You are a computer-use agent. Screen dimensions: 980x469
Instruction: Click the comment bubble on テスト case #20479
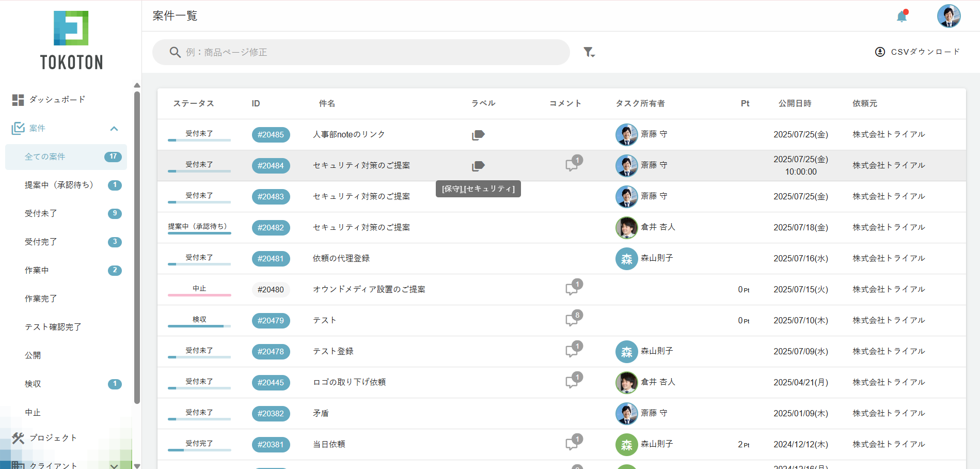[x=572, y=319]
